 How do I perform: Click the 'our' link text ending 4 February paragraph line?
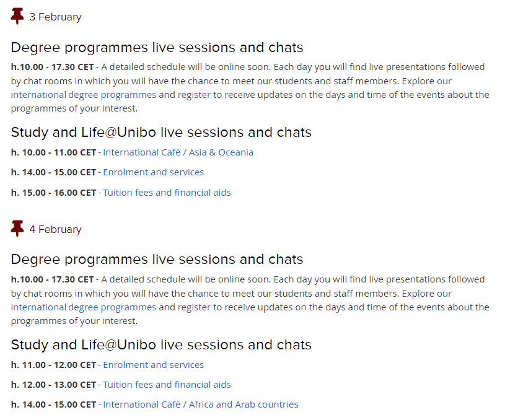[444, 294]
